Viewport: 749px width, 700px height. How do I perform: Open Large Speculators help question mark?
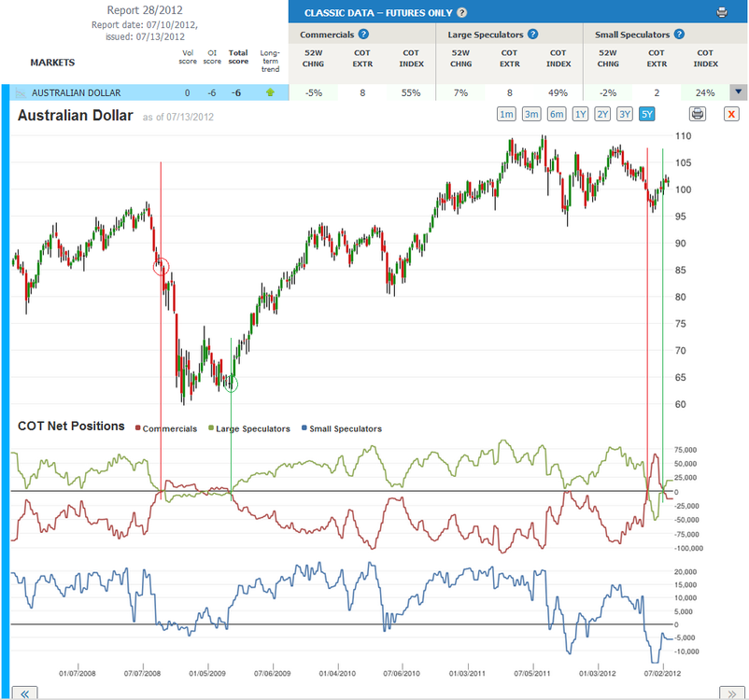tap(532, 34)
